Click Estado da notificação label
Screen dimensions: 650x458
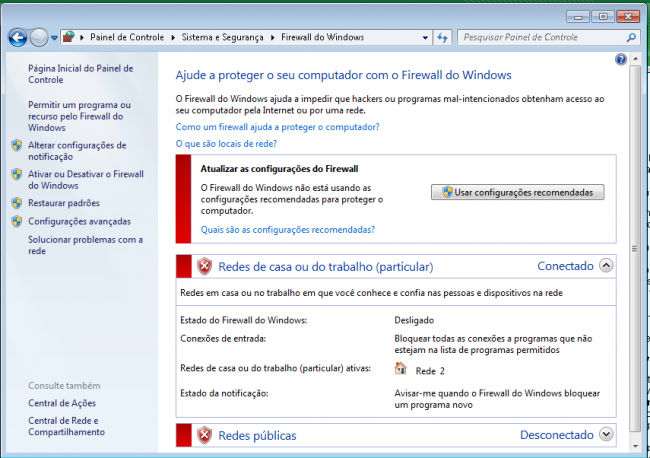[224, 393]
